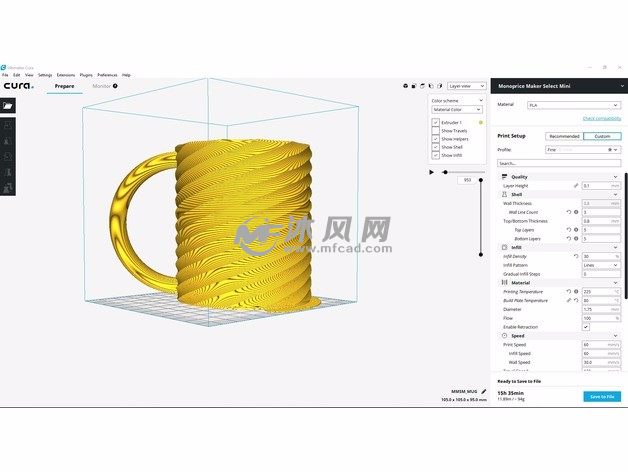
Task: Click the pencil icon to rename MMSM_MUG
Action: (483, 391)
